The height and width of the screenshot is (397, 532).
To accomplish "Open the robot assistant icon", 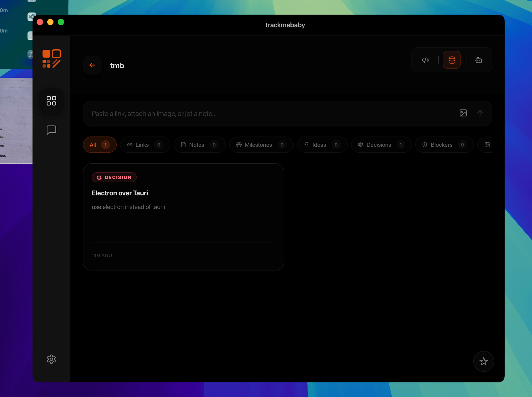I will coord(479,60).
